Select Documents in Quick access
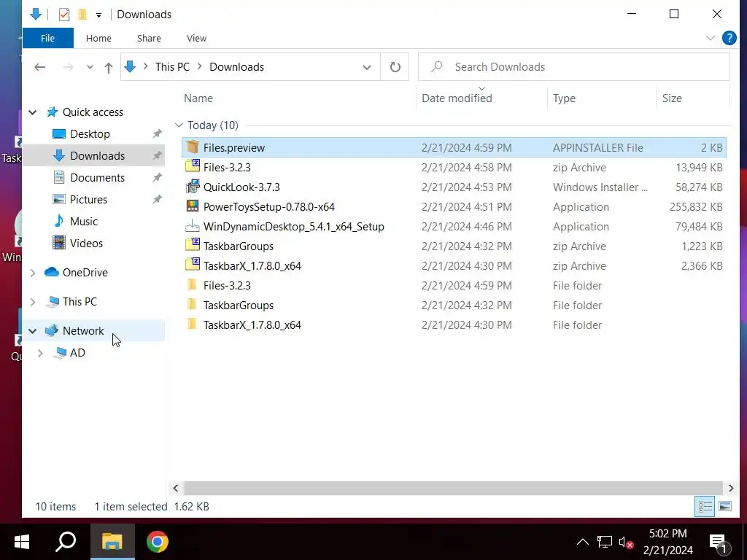Viewport: 747px width, 560px height. (97, 178)
